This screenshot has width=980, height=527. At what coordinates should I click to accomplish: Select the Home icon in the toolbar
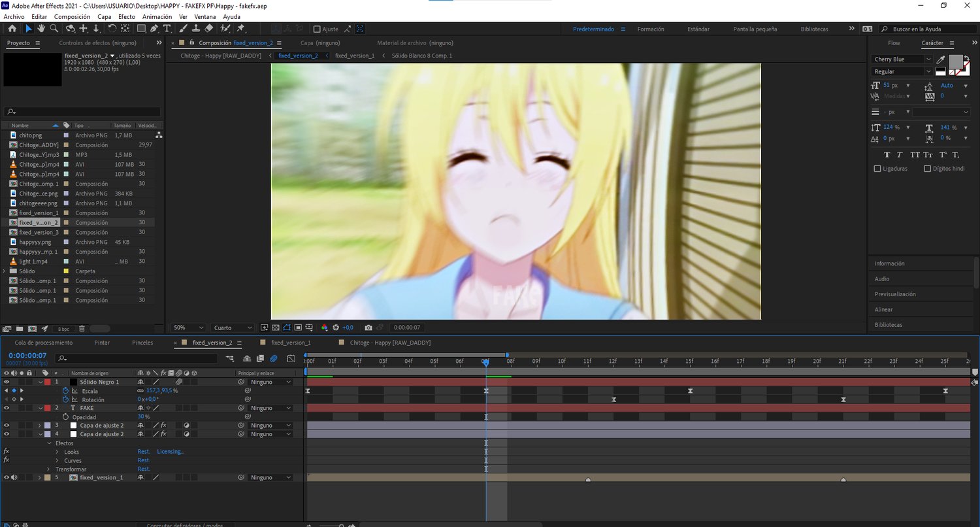[12, 29]
